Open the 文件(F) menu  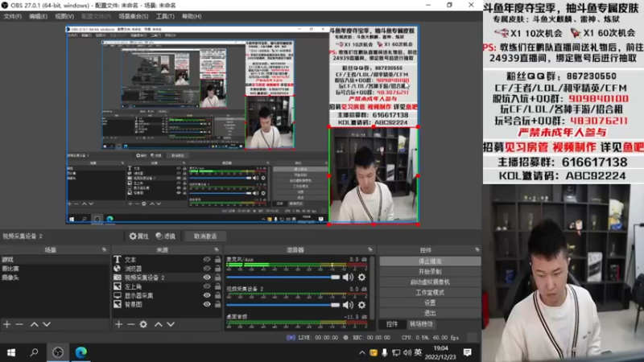tap(12, 16)
